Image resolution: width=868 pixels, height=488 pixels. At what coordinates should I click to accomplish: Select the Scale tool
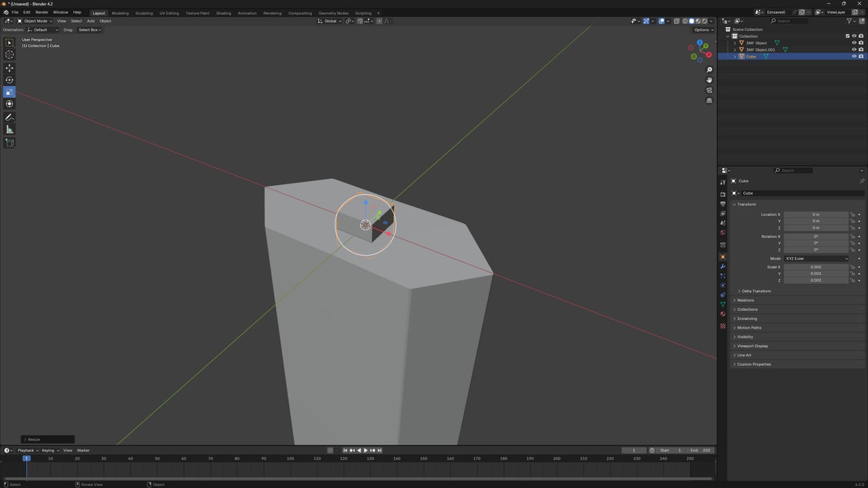click(x=9, y=91)
